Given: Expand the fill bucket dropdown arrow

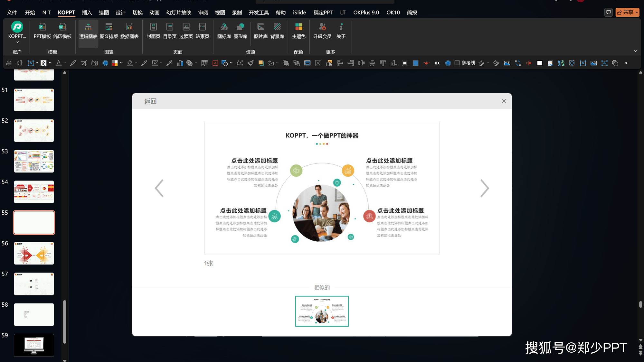Looking at the screenshot, I should coord(136,63).
